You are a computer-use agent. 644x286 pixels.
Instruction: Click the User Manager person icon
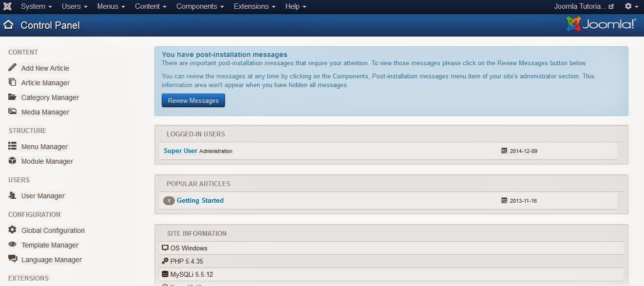coord(12,195)
